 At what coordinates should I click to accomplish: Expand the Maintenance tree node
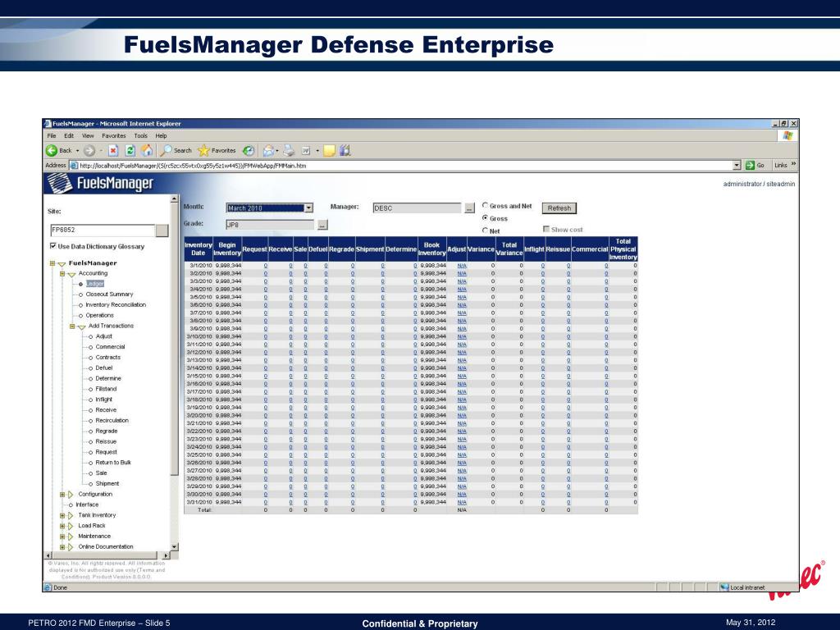point(62,536)
